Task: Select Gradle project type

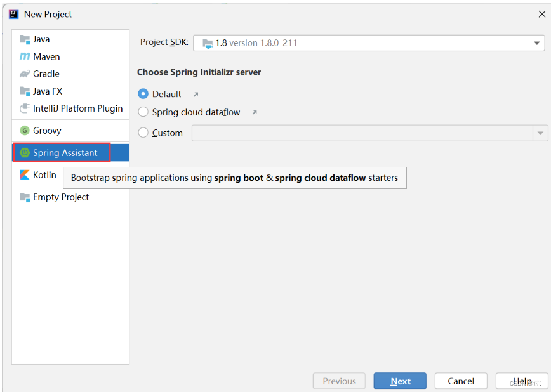Action: 70,74
